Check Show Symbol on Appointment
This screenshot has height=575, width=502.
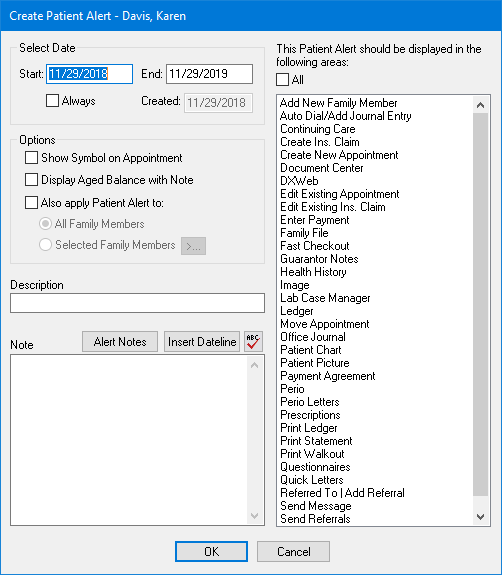(x=31, y=158)
